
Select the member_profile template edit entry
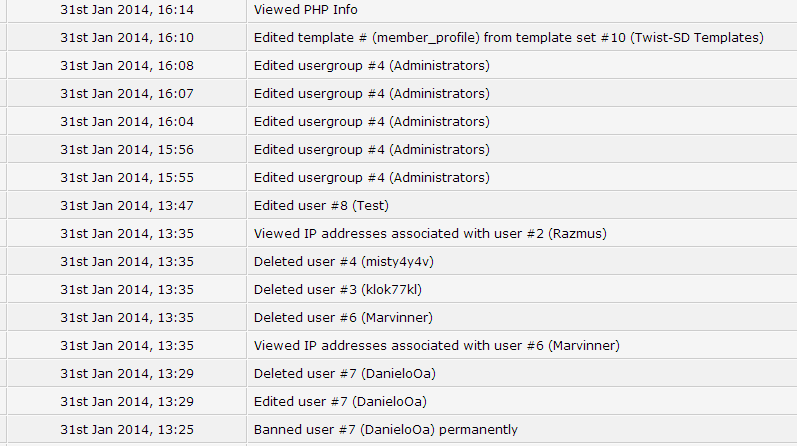pyautogui.click(x=509, y=38)
